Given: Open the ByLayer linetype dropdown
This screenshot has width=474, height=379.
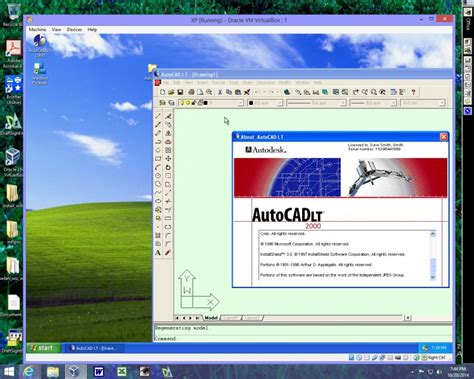Looking at the screenshot, I should coord(316,103).
